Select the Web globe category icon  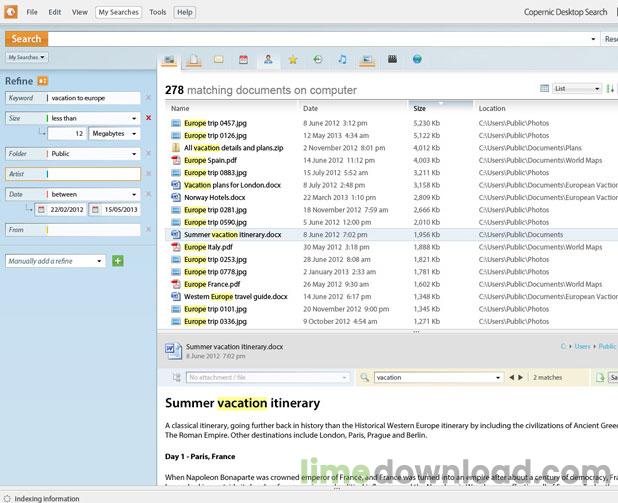point(417,60)
